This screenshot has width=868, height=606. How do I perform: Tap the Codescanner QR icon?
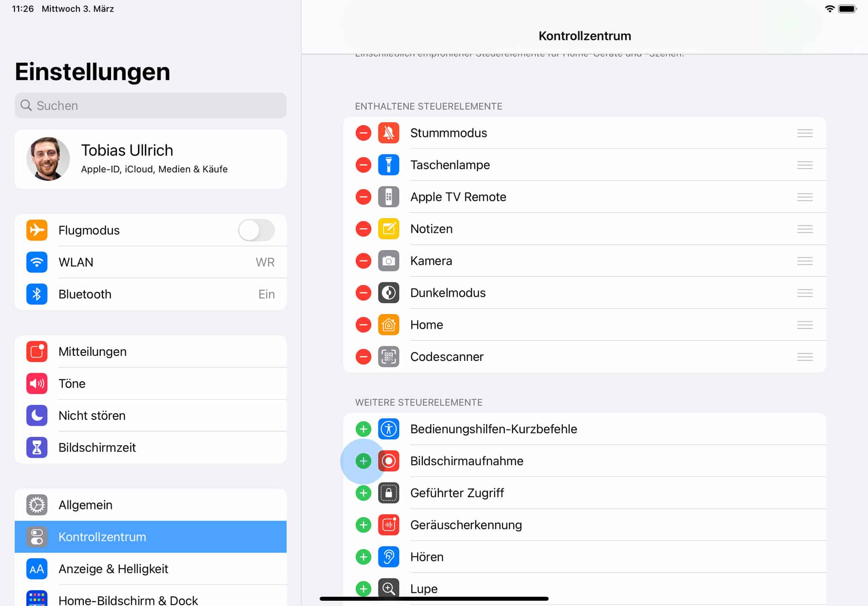tap(388, 357)
